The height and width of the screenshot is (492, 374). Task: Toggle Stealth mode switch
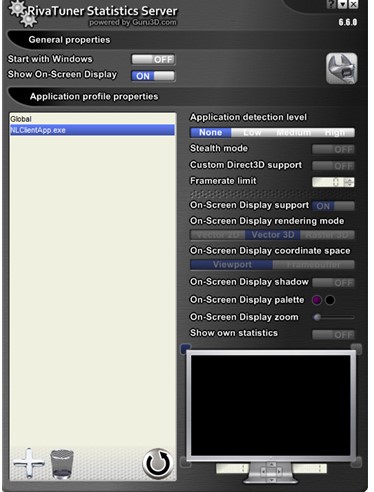click(333, 149)
